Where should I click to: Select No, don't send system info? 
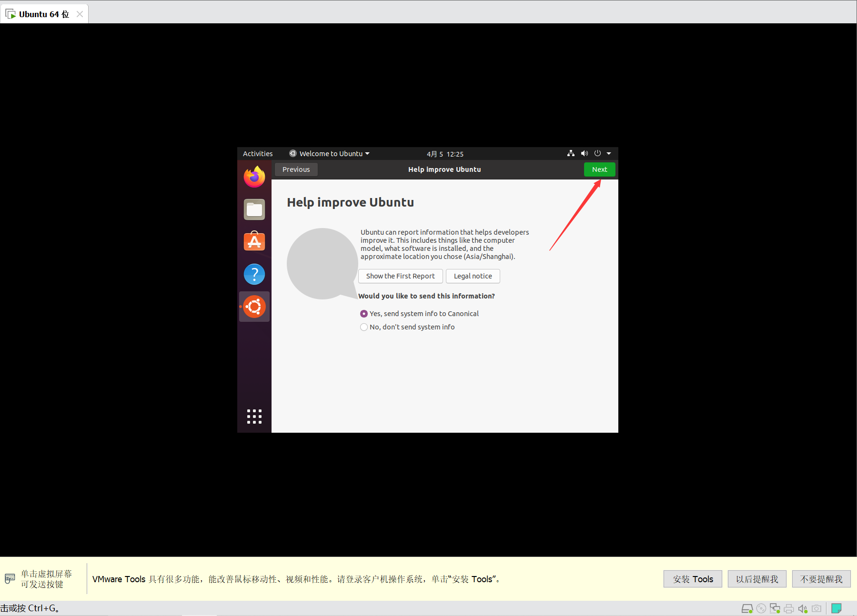tap(407, 327)
